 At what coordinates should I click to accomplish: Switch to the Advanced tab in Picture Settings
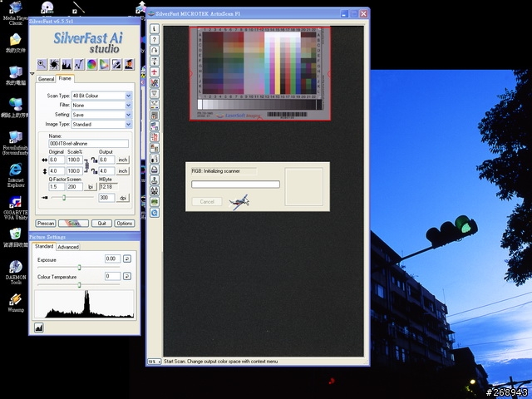[68, 247]
